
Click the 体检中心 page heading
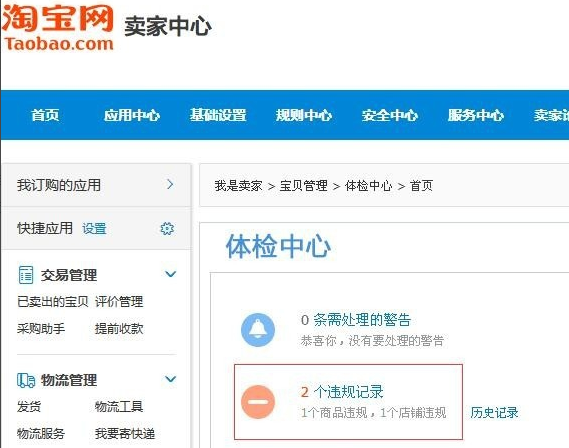278,246
